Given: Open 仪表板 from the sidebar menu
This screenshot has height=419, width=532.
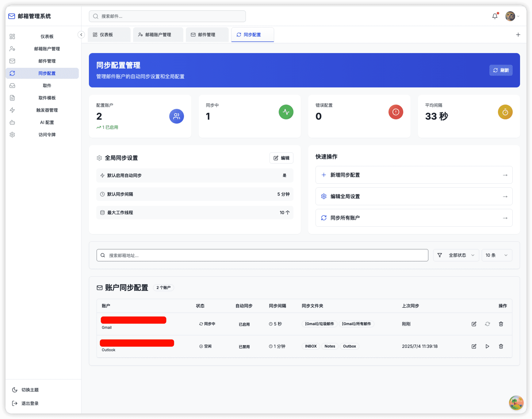Looking at the screenshot, I should click(42, 37).
